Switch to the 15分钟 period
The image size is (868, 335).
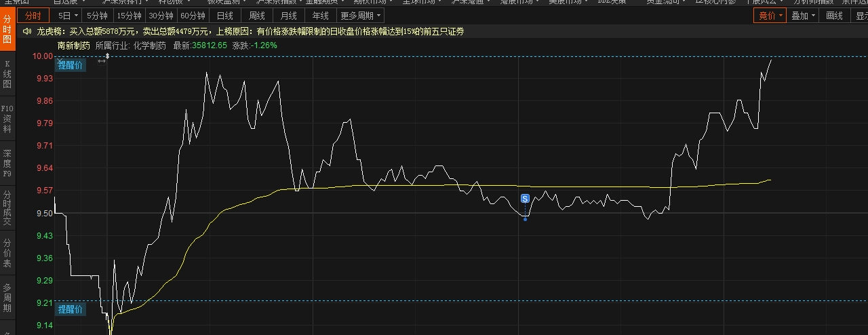click(x=129, y=15)
